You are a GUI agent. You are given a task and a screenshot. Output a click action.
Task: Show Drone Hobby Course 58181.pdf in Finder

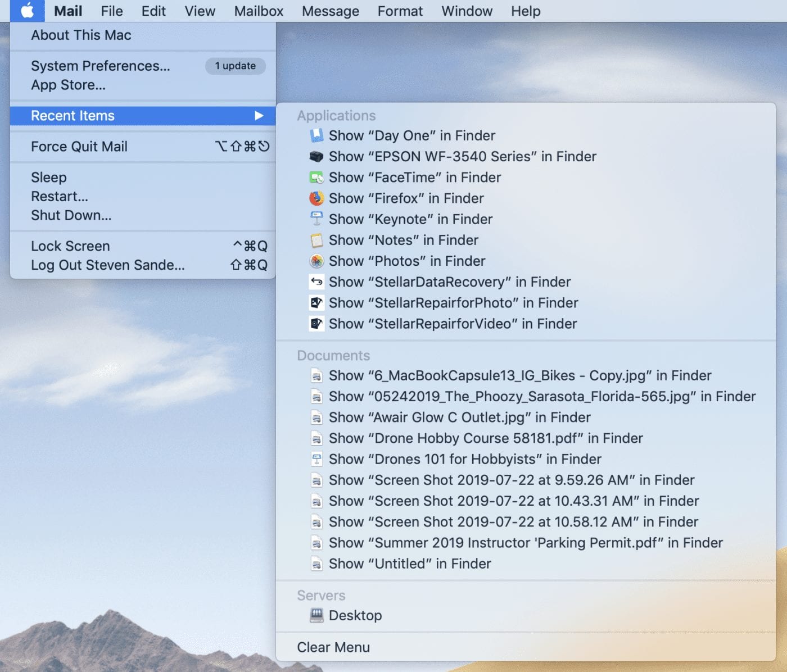click(485, 438)
